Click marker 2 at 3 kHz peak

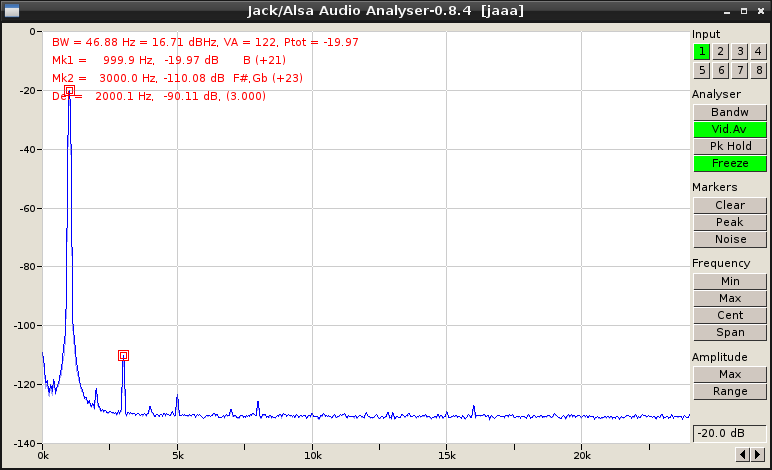coord(124,355)
